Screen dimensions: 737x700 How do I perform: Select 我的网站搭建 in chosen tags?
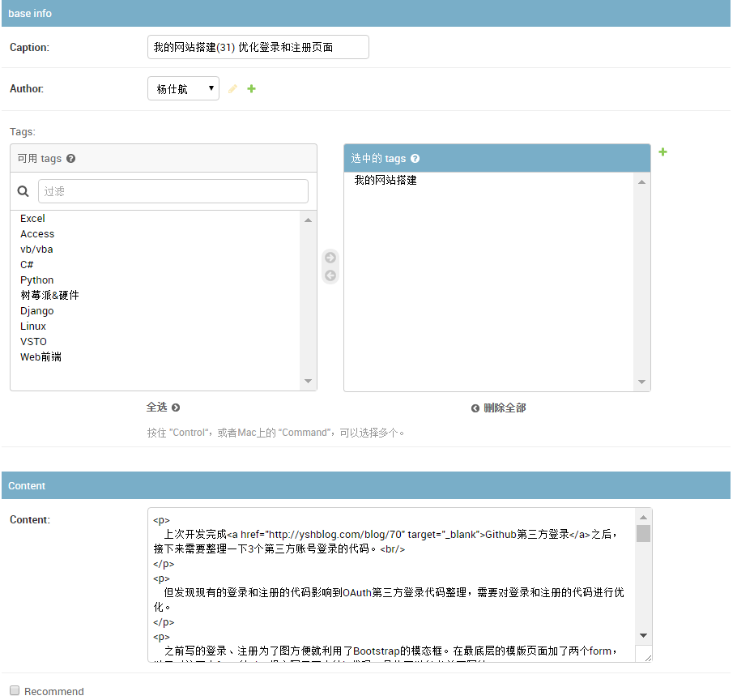tap(385, 180)
